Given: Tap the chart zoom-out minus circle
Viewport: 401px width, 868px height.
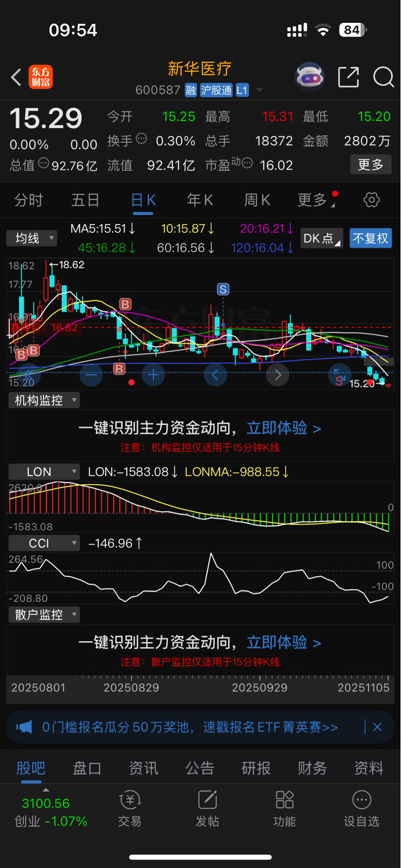Looking at the screenshot, I should (91, 374).
